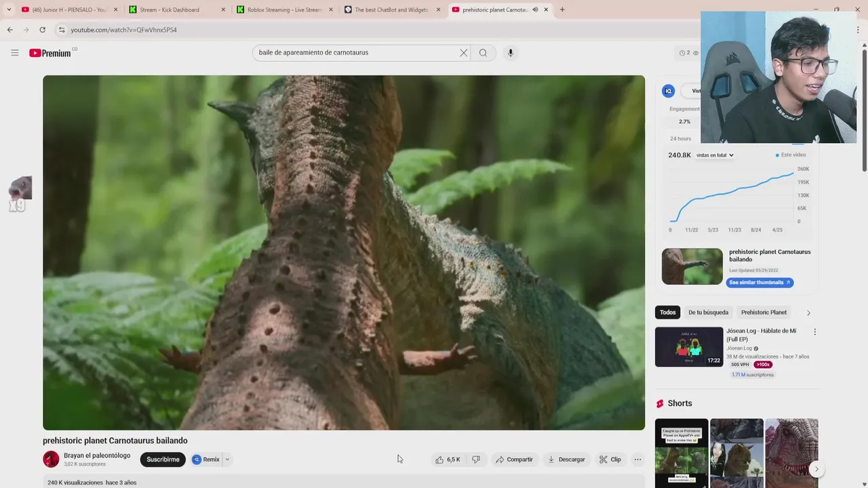
Task: Click the Carnotaurus thumbnail in vidIQ panel
Action: pyautogui.click(x=692, y=266)
